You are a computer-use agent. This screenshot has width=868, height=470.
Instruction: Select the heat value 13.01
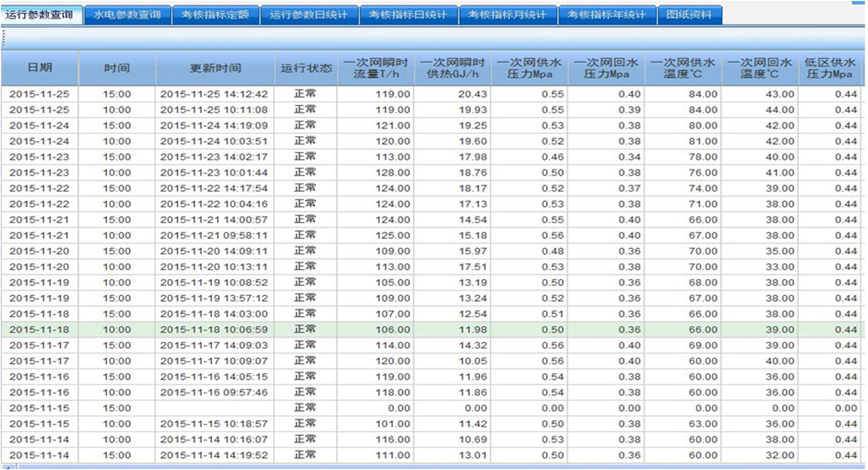click(472, 456)
